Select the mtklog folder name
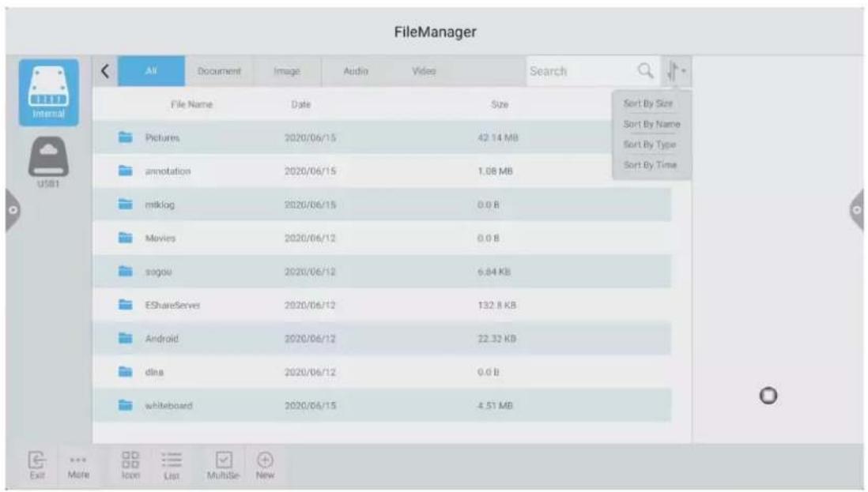Viewport: 868px width, 492px height. [160, 205]
